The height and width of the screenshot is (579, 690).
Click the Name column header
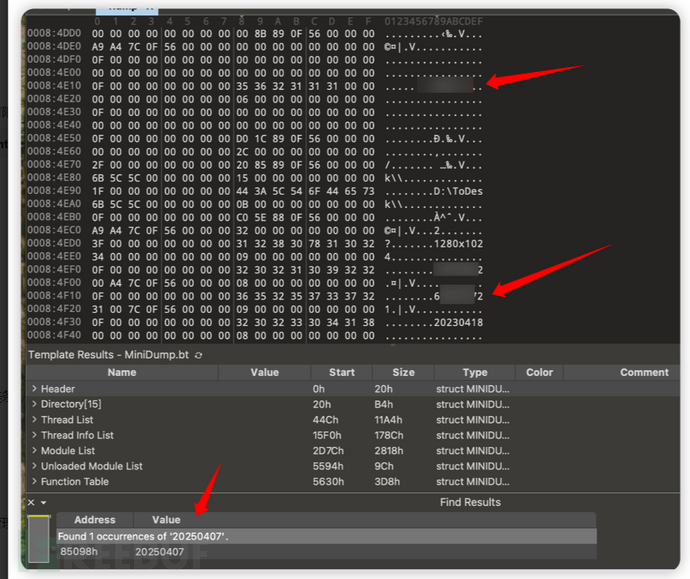[x=122, y=372]
